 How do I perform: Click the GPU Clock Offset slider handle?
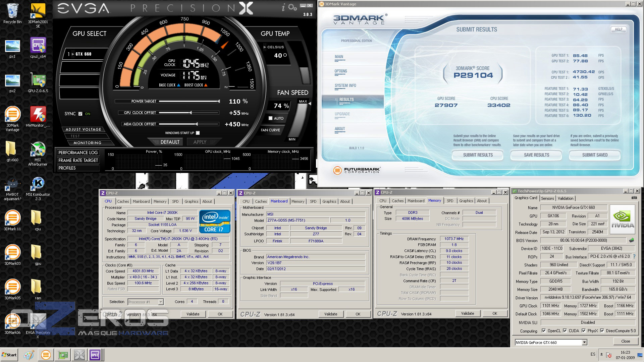(191, 113)
